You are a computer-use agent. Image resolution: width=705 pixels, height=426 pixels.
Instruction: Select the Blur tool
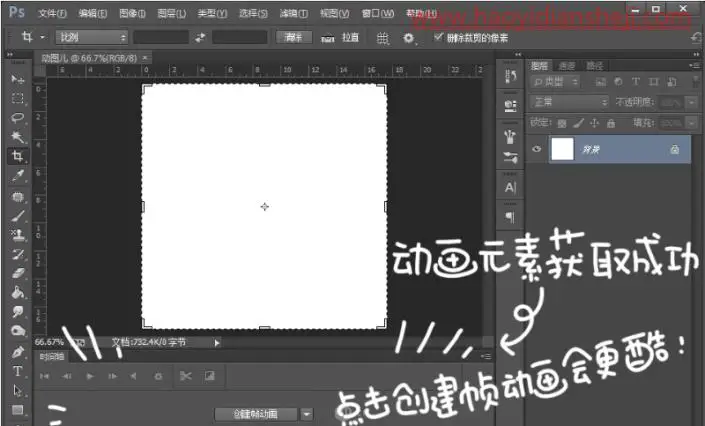tap(18, 312)
